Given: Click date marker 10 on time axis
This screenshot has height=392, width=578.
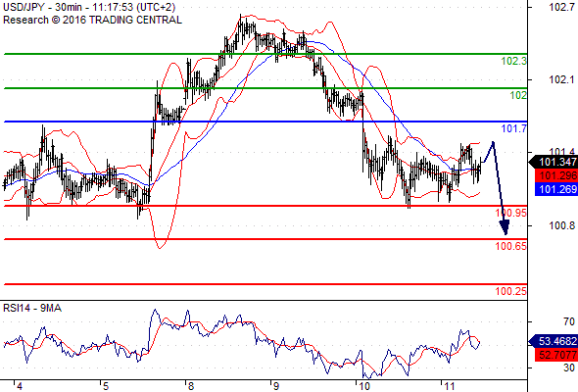Looking at the screenshot, I should point(364,386).
